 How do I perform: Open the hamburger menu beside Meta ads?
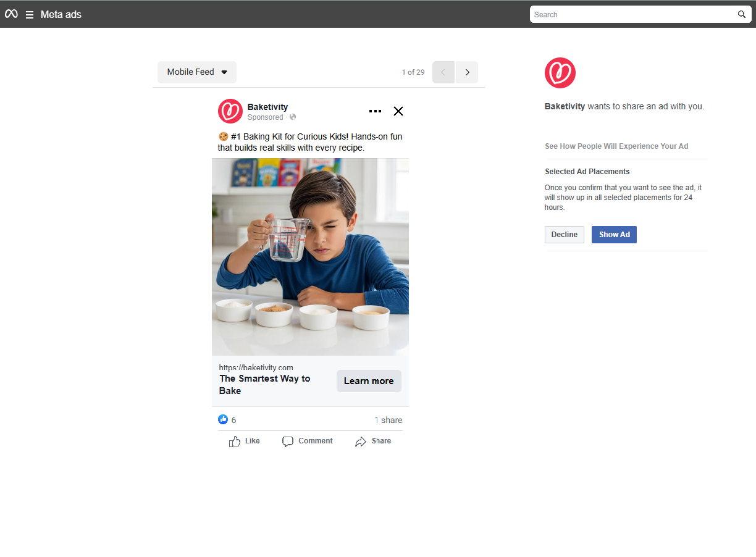30,15
